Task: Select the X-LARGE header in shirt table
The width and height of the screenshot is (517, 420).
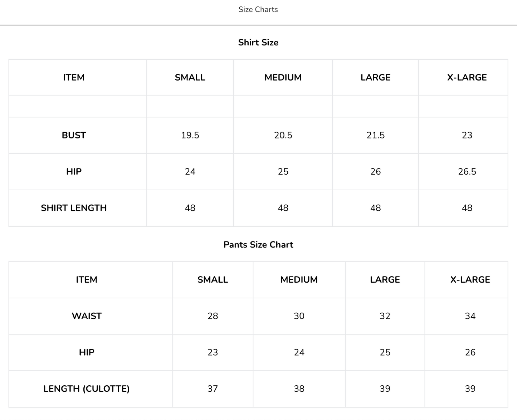Action: [467, 78]
